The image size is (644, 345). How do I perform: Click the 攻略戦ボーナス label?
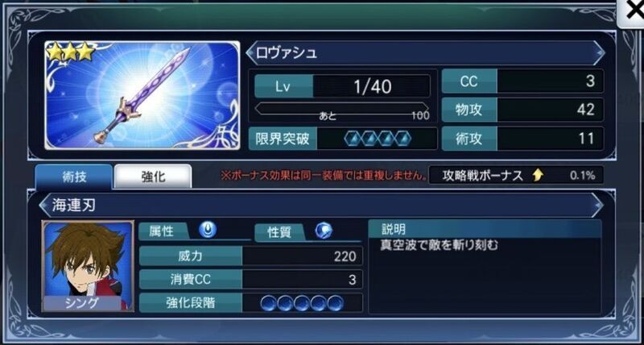coord(482,176)
